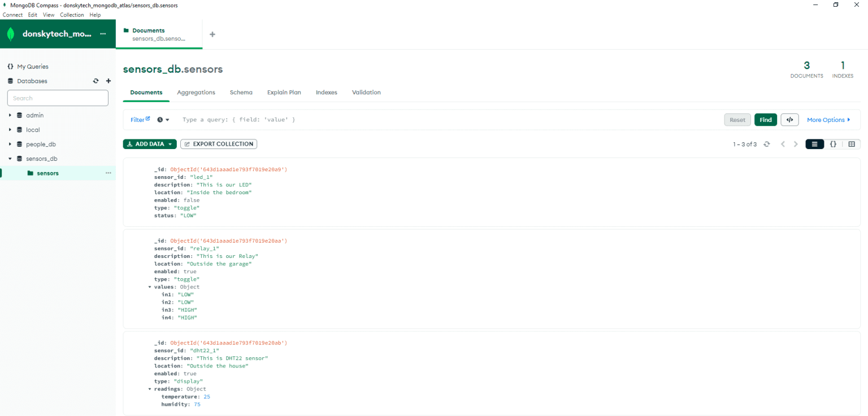Show More Options for the query
Screen dimensions: 868x416
tap(827, 119)
